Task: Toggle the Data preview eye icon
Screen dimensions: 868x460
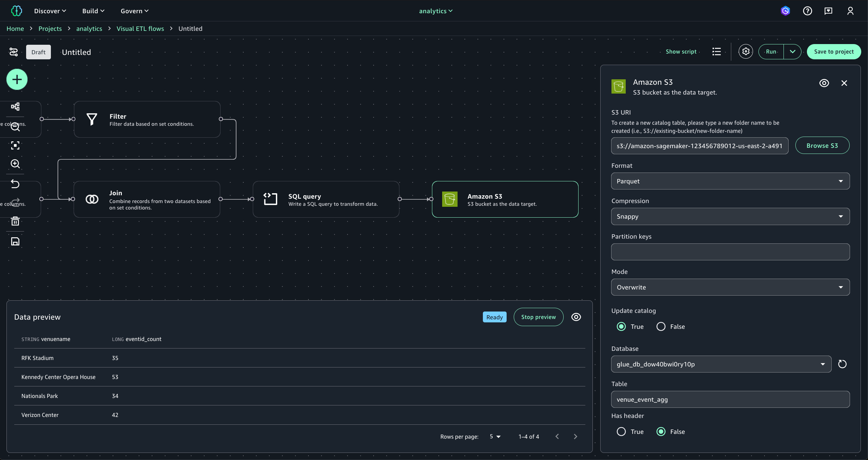Action: coord(576,317)
